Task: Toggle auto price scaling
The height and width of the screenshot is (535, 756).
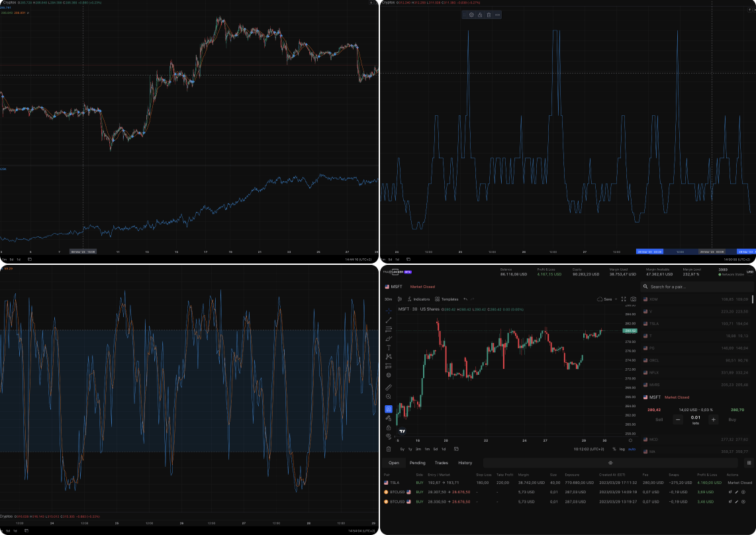Action: tap(632, 449)
